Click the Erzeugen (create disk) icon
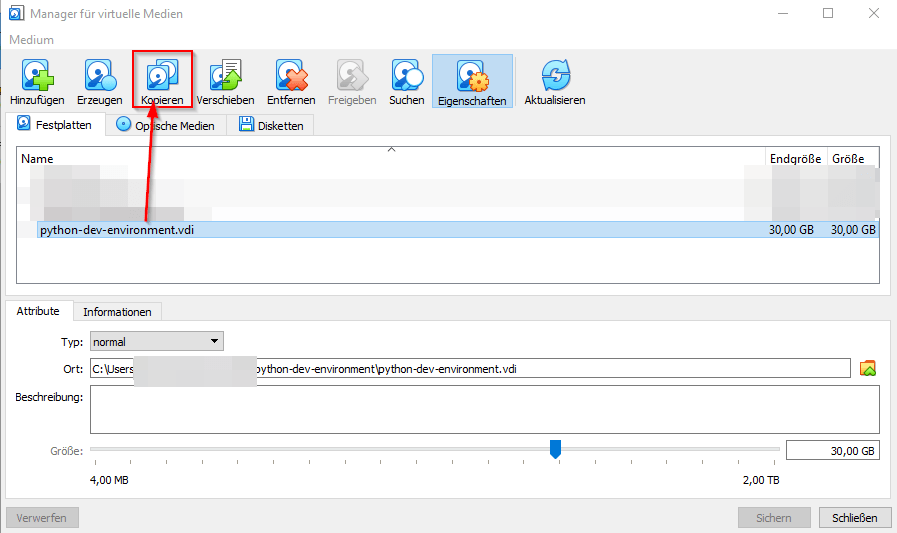Viewport: 897px width, 533px height. tap(99, 77)
